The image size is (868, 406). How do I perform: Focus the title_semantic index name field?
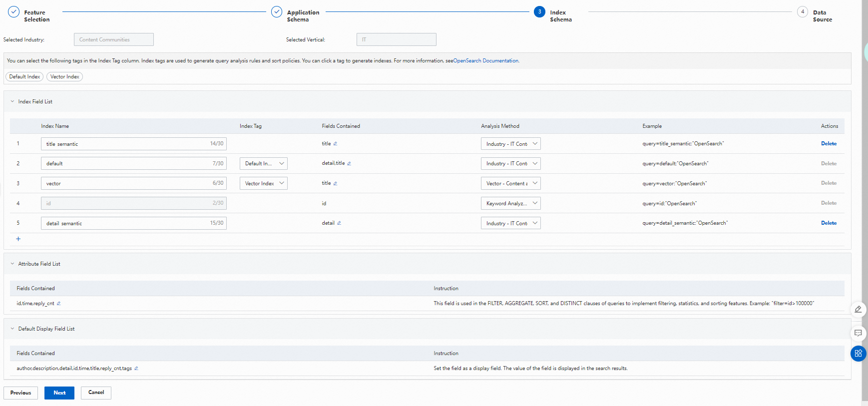click(134, 144)
